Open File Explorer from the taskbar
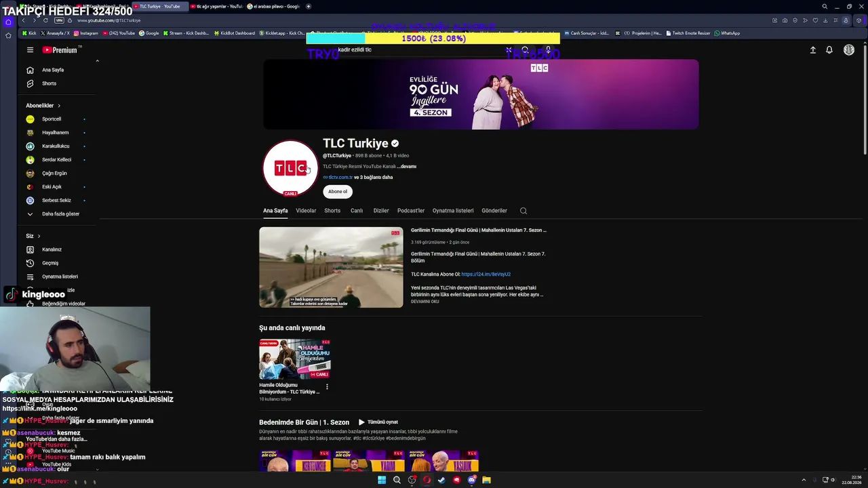868x488 pixels. [x=486, y=481]
